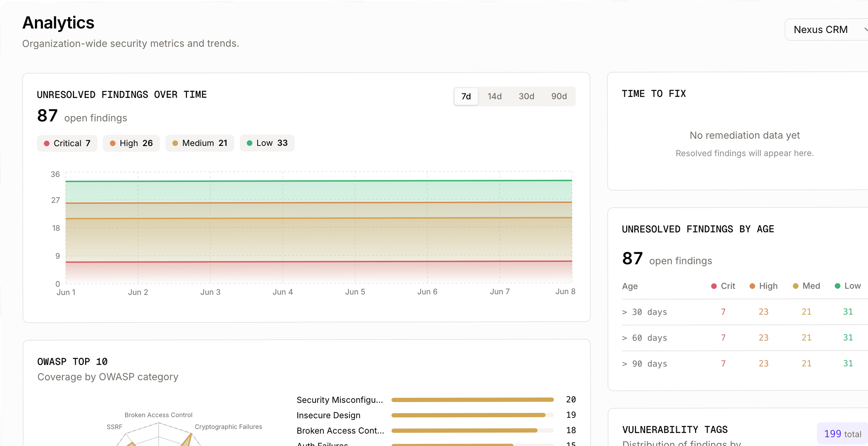868x446 pixels.
Task: Select the '> 60 days' age row
Action: (745, 338)
